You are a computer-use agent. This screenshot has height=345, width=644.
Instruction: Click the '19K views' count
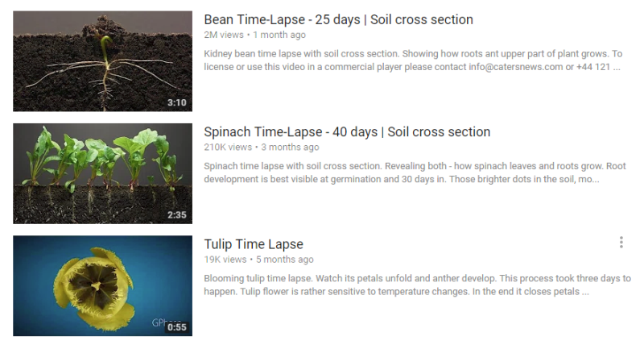point(225,260)
